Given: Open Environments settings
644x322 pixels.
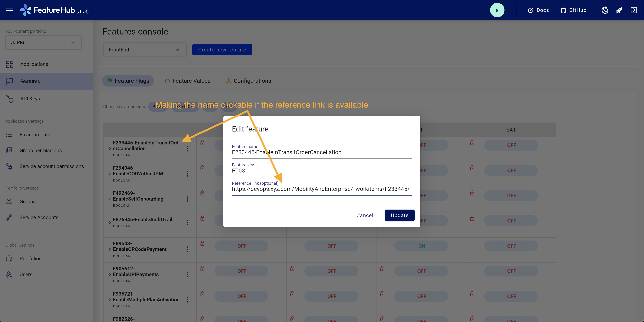Looking at the screenshot, I should point(35,134).
